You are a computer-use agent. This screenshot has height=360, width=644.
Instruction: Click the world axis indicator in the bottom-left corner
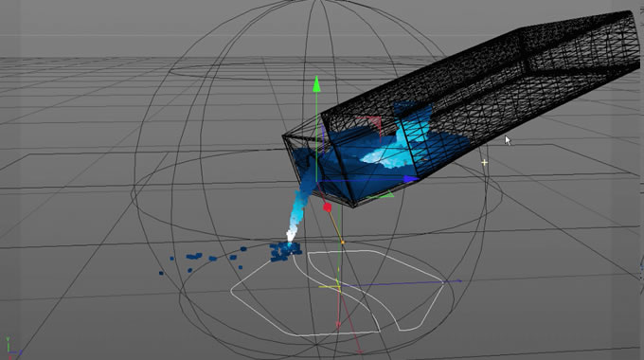coord(11,349)
